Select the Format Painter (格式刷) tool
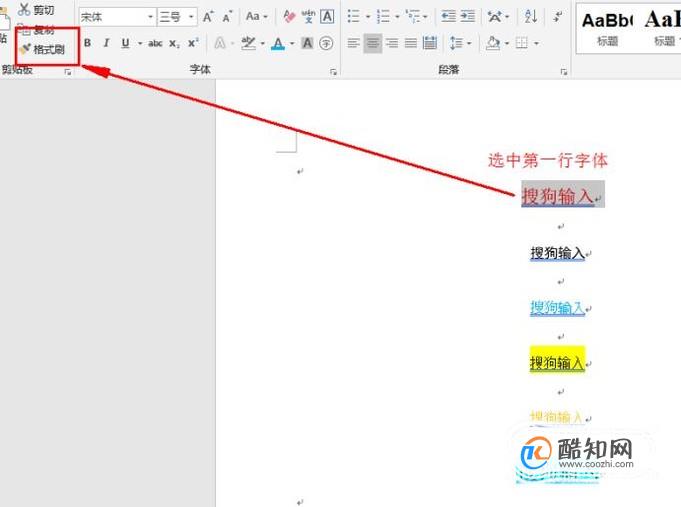Screen dimensions: 681x507 coord(43,49)
